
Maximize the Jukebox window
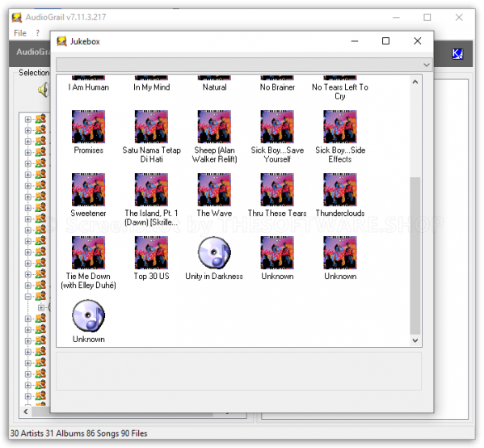point(385,41)
